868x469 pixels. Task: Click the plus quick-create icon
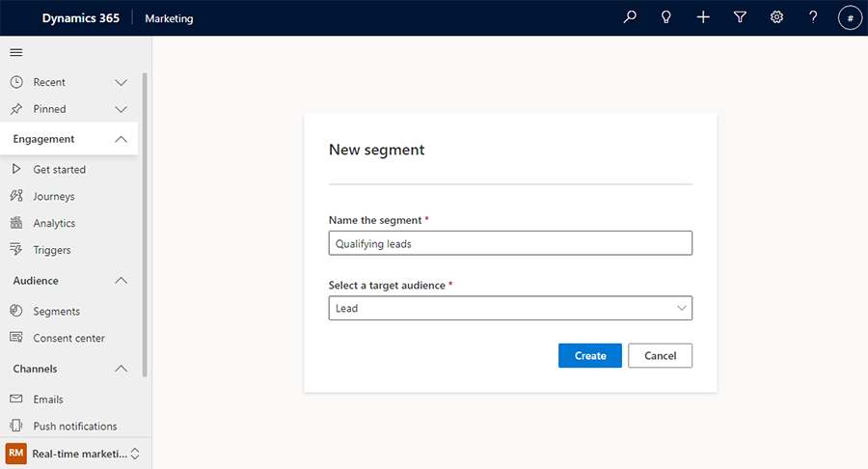pos(703,17)
